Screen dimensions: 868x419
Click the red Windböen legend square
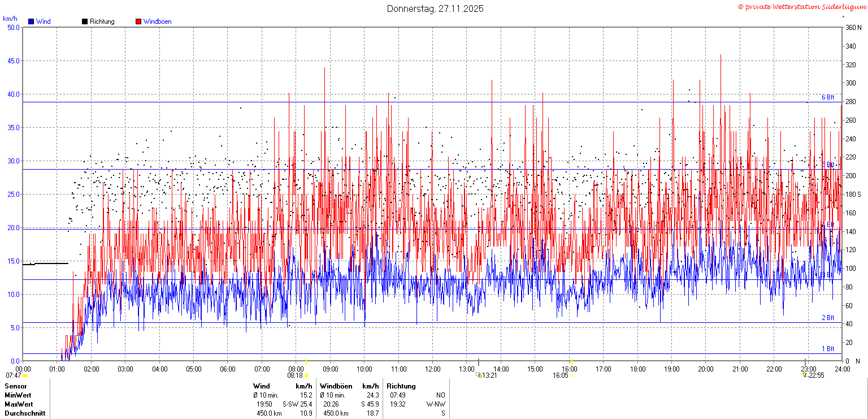pyautogui.click(x=138, y=21)
